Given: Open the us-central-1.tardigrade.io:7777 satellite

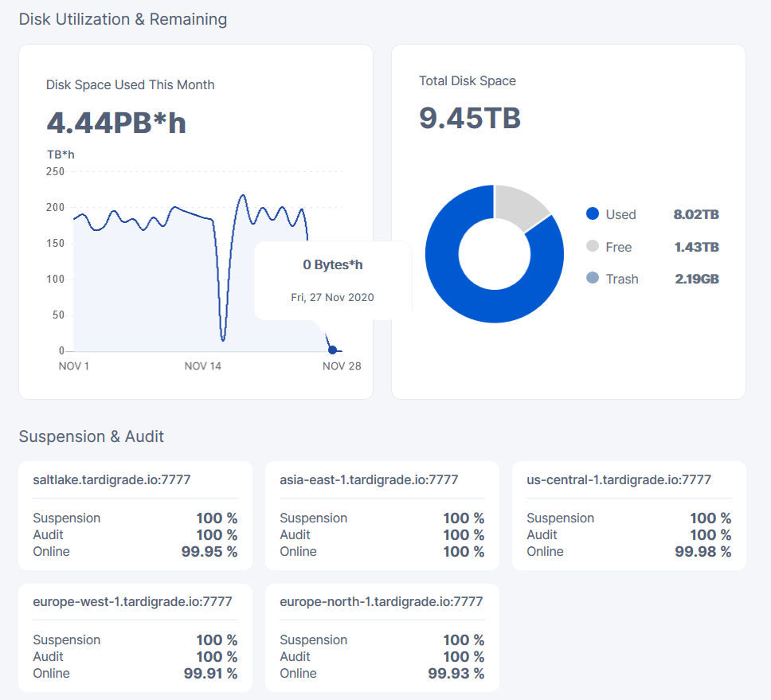Looking at the screenshot, I should pos(619,479).
